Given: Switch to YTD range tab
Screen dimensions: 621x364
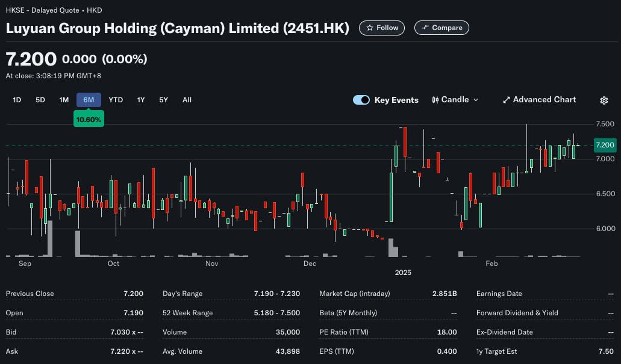Looking at the screenshot, I should pyautogui.click(x=116, y=100).
